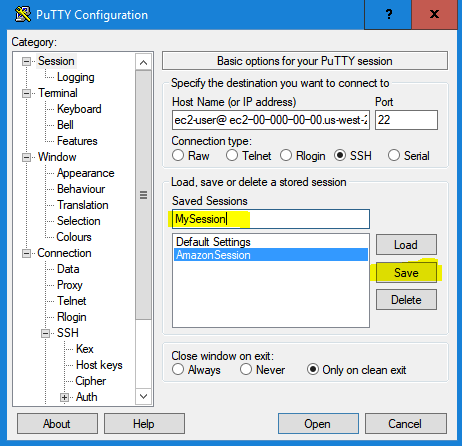Select the Serial connection type
Screen dimensions: 462x446
(394, 155)
